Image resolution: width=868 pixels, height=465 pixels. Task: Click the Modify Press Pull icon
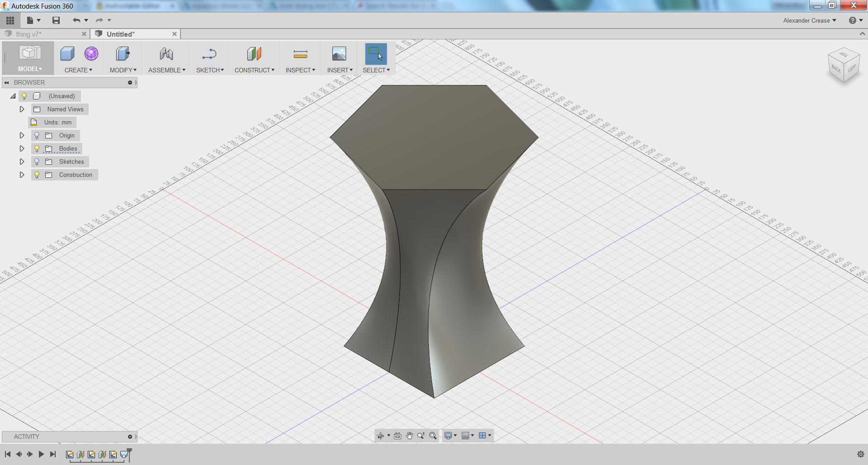pos(123,54)
